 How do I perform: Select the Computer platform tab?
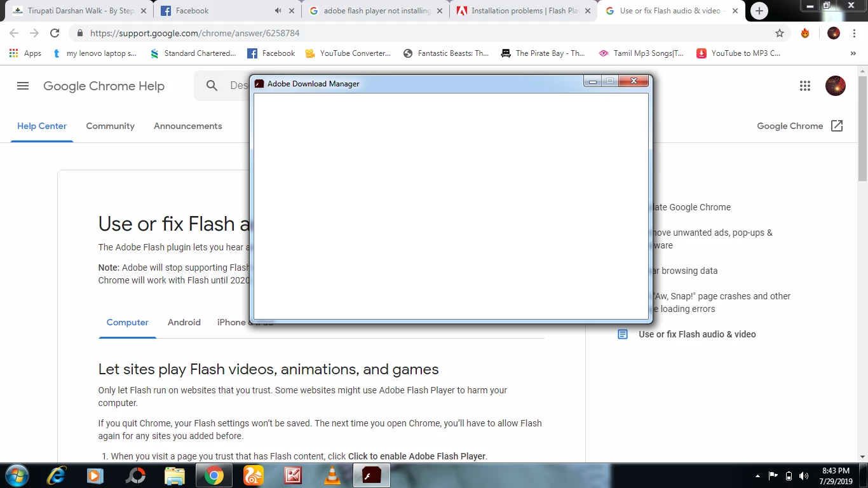[127, 322]
